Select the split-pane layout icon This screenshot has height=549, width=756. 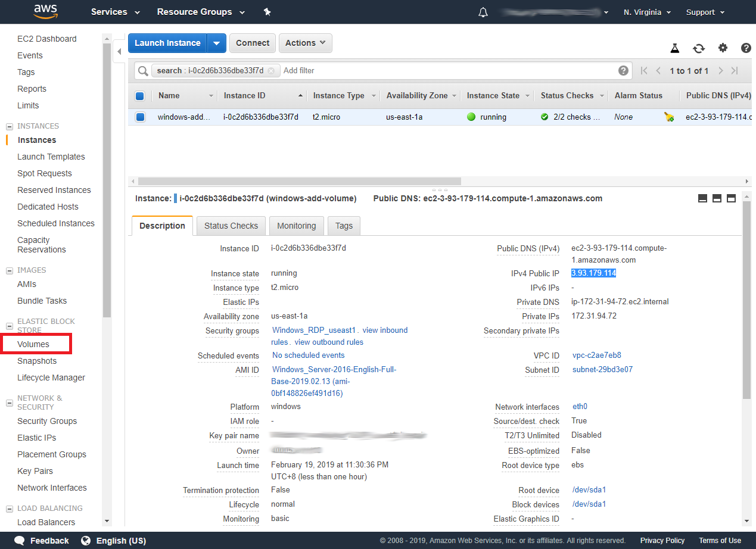coord(717,198)
